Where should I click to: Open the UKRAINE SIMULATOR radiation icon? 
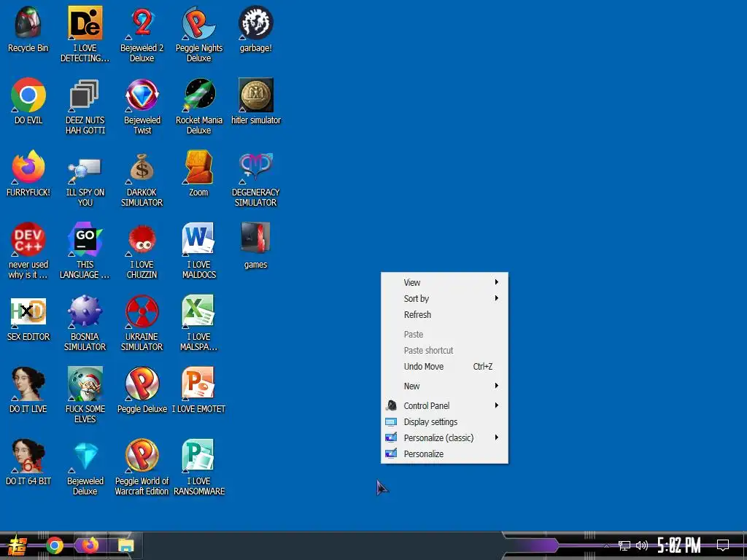(142, 323)
